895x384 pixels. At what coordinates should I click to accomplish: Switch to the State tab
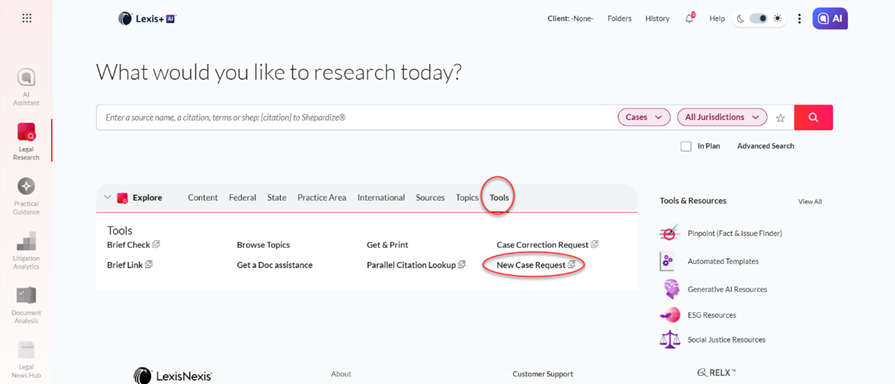click(x=277, y=197)
